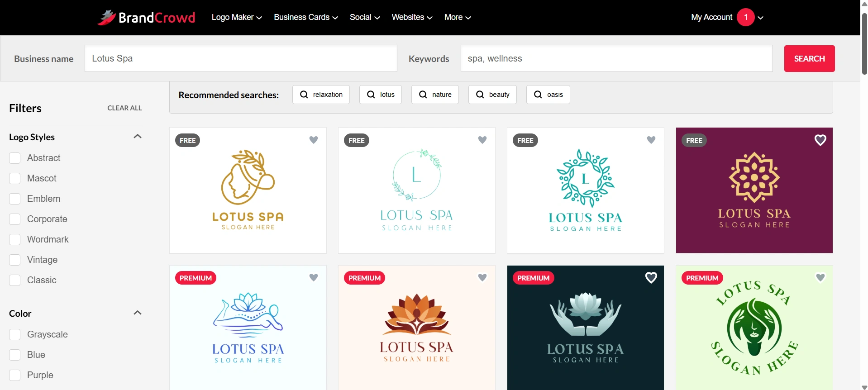Click the account notification badge showing 1

[746, 17]
